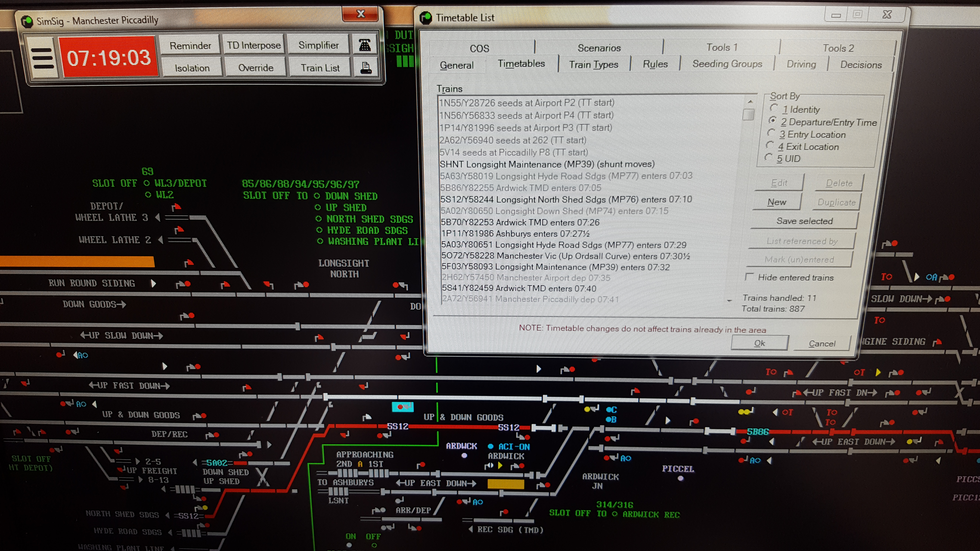
Task: Click the trains list scrollbar thumb
Action: point(748,115)
